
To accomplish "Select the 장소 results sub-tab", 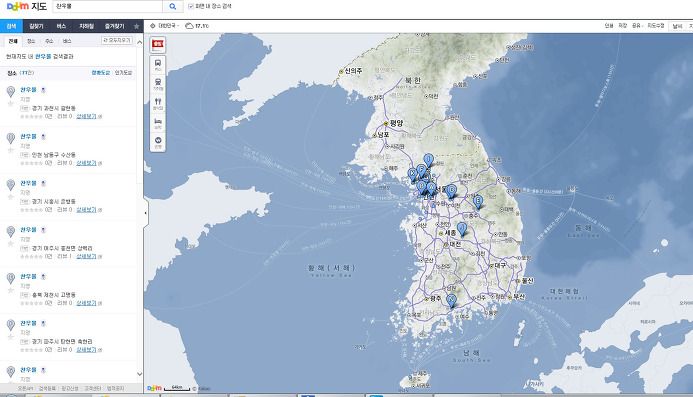I will (31, 41).
